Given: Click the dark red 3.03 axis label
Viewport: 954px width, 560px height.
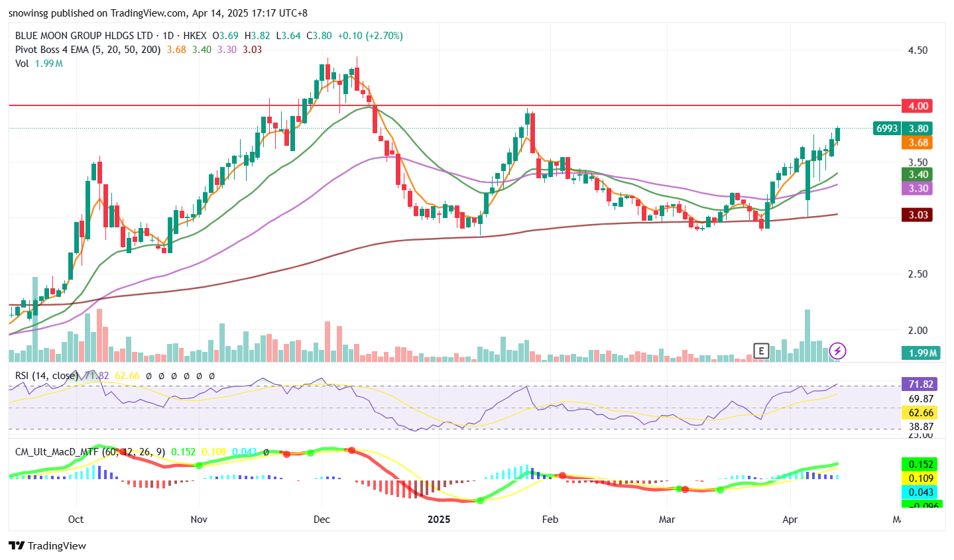Looking at the screenshot, I should [918, 215].
